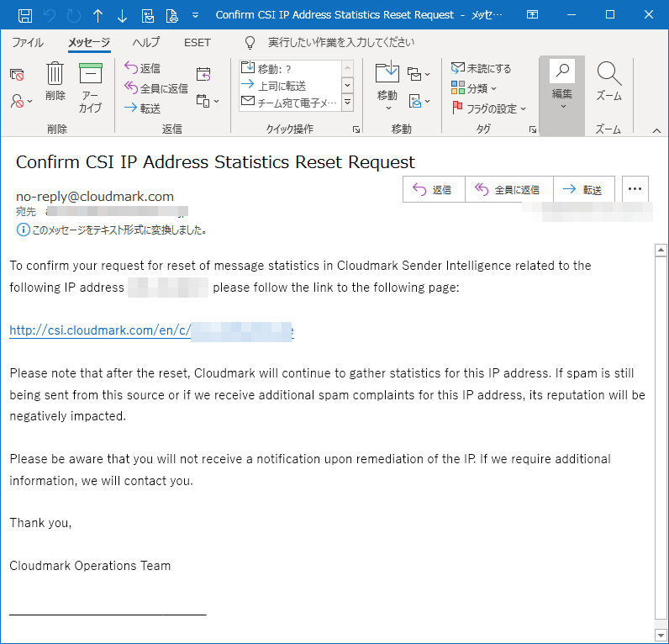Click 返信 in the ribbon
The height and width of the screenshot is (644, 669).
point(143,68)
